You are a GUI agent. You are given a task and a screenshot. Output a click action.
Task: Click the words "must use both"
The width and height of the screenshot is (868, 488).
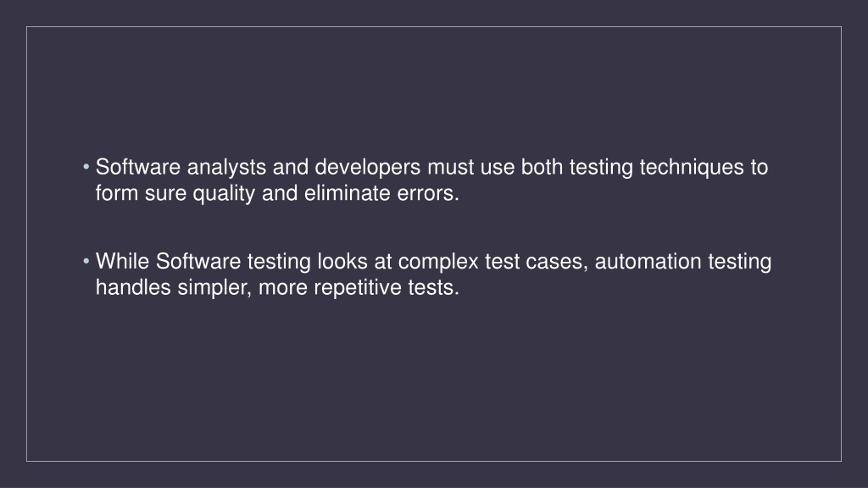495,167
